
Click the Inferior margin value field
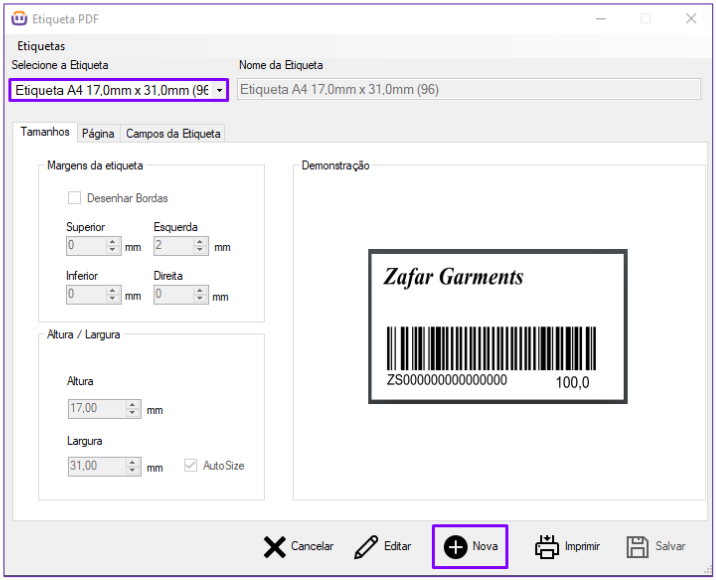pos(87,295)
